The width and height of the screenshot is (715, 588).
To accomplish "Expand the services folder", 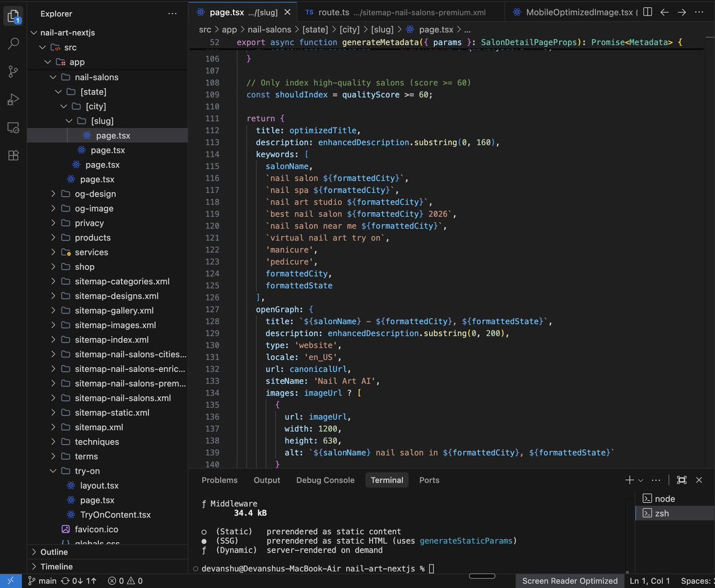I will coord(108,252).
